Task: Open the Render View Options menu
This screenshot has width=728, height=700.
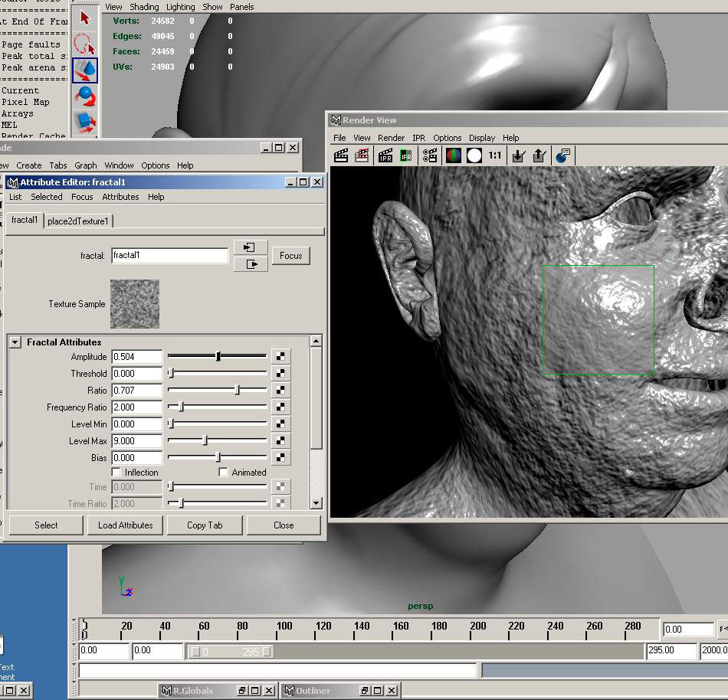Action: (447, 138)
